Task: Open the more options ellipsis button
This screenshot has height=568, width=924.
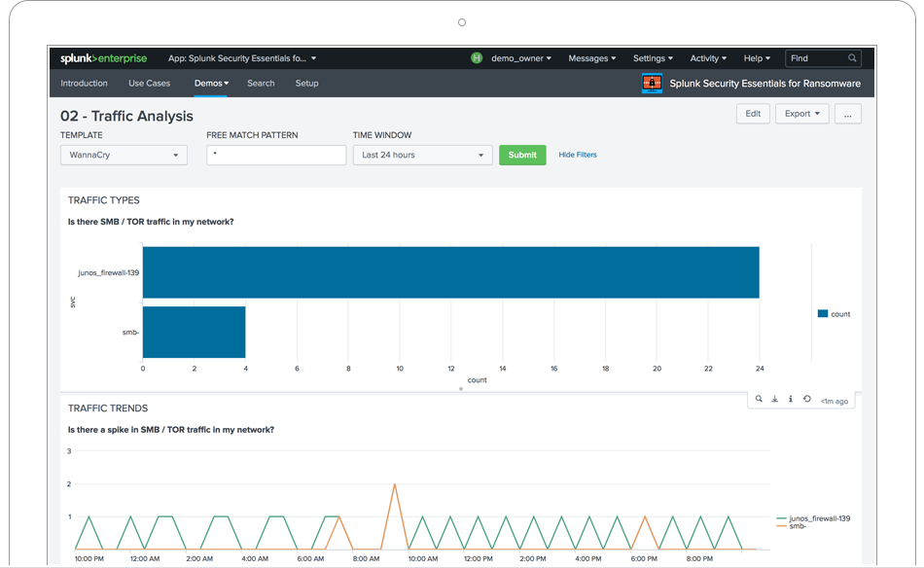Action: 847,114
